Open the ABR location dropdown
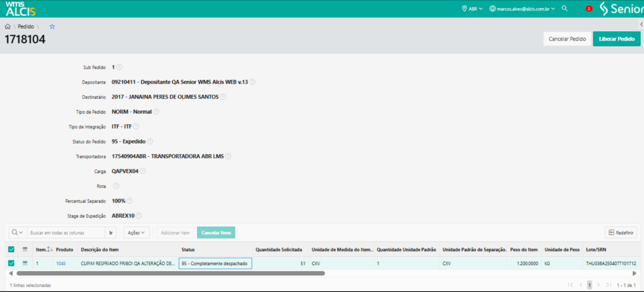 coord(472,9)
